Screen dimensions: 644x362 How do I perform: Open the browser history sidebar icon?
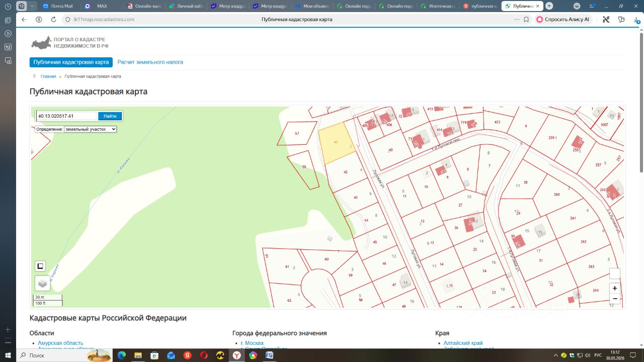[x=8, y=6]
